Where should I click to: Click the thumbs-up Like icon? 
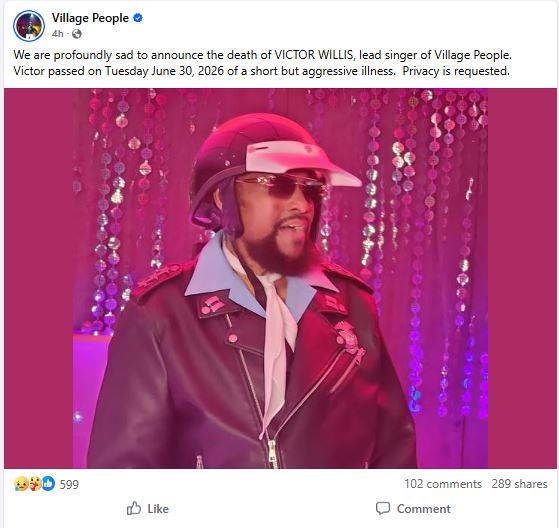point(134,508)
